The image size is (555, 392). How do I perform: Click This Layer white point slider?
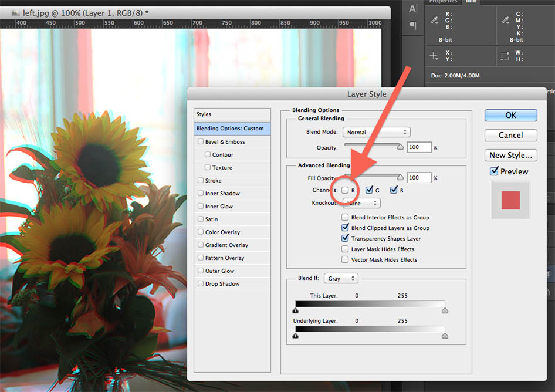click(x=445, y=310)
